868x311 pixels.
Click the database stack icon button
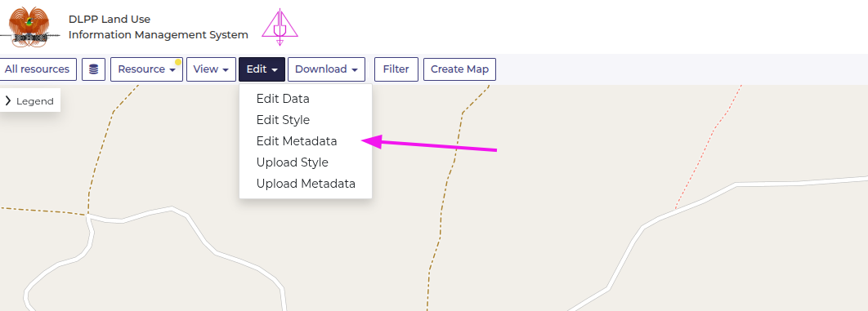click(x=93, y=69)
